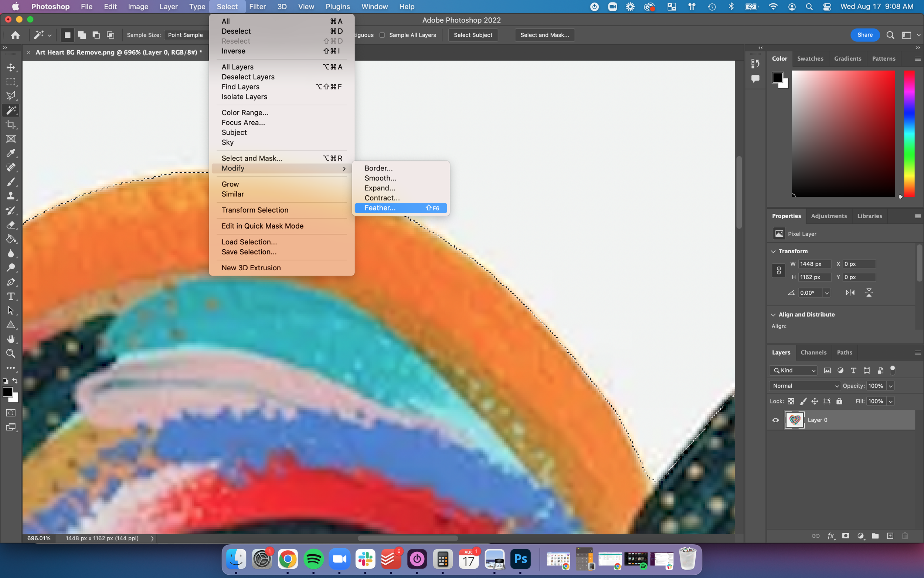Viewport: 924px width, 578px height.
Task: Toggle lock transparent pixels
Action: pyautogui.click(x=791, y=401)
